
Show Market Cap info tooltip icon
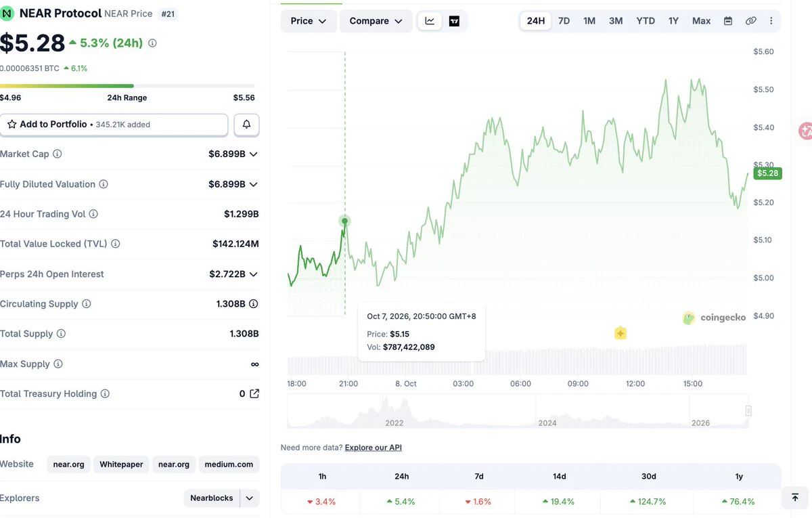pyautogui.click(x=58, y=154)
